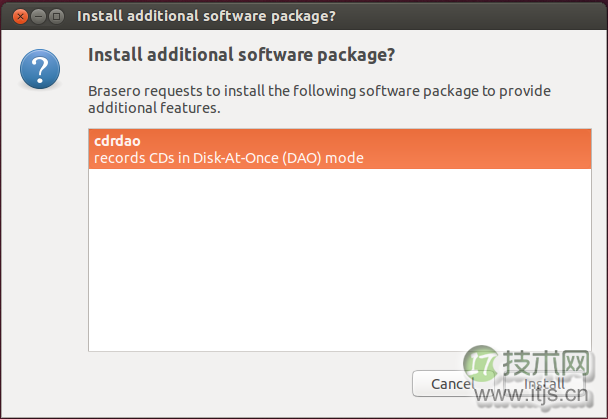Click the bold dialog heading text
The height and width of the screenshot is (419, 608).
click(241, 55)
